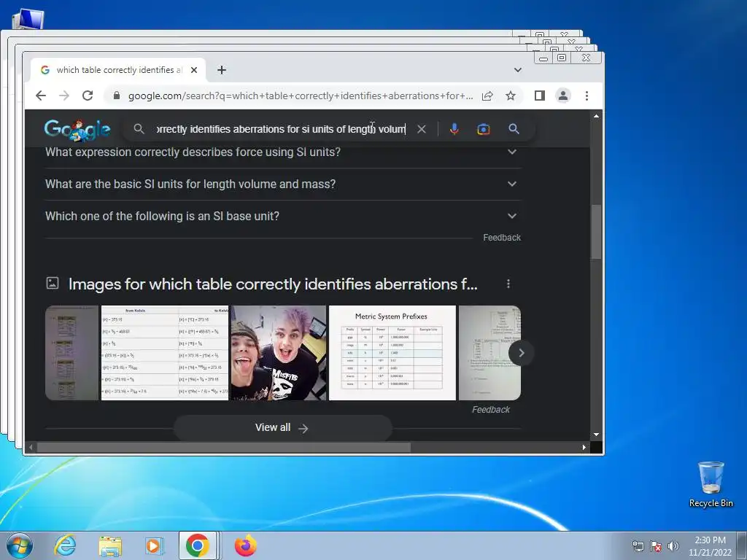Launch Internet Explorer from taskbar
This screenshot has width=747, height=560.
(x=65, y=545)
